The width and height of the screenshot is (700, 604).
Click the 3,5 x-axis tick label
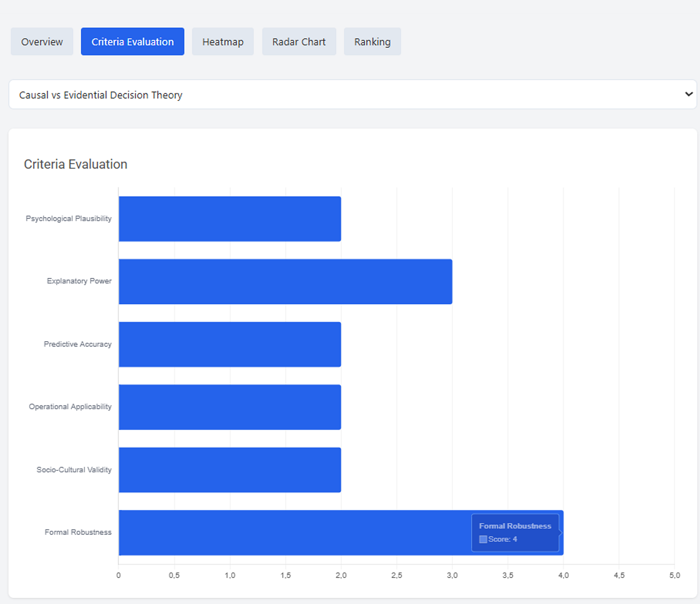[508, 575]
